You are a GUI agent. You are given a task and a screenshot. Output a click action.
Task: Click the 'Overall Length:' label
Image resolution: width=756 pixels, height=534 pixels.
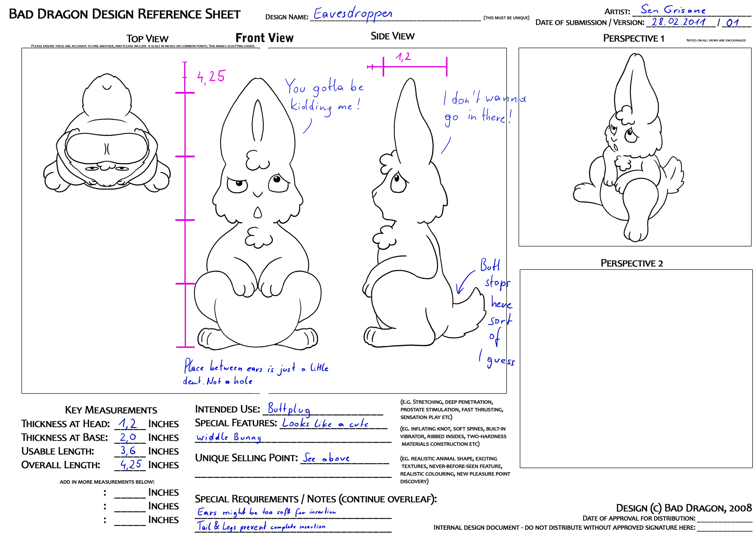[60, 465]
